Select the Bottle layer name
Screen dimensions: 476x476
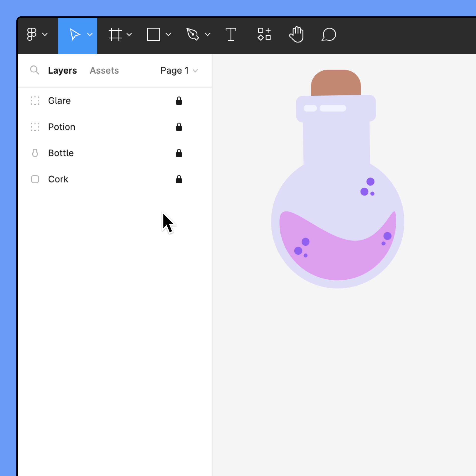coord(61,153)
